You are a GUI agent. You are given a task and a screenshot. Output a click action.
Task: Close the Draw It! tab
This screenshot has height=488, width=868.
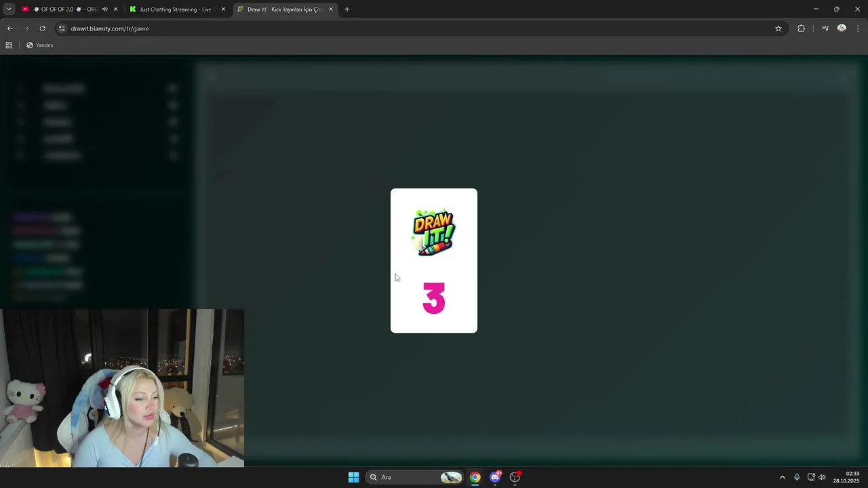pos(331,9)
